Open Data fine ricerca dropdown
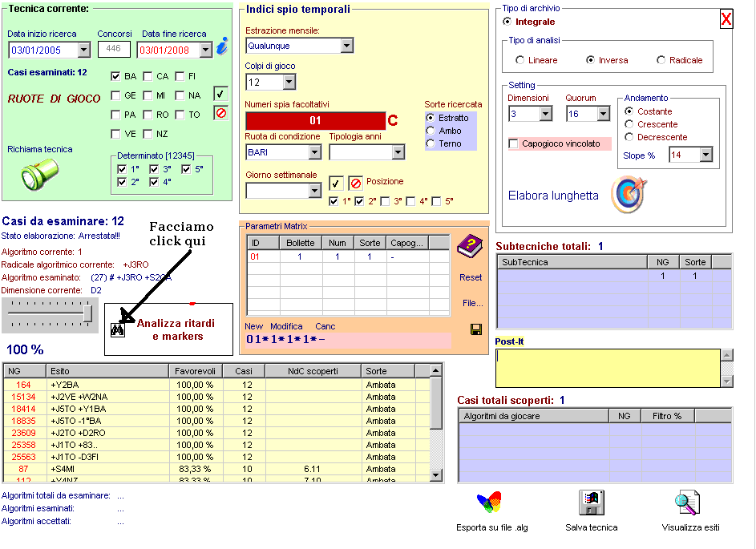Screen dimensions: 756x549 coord(206,50)
